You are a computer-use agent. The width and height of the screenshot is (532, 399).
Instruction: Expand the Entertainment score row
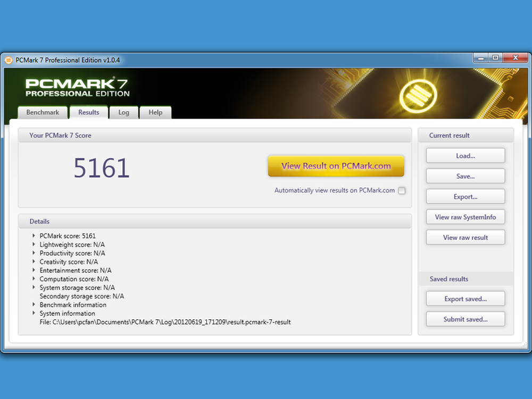coord(34,270)
